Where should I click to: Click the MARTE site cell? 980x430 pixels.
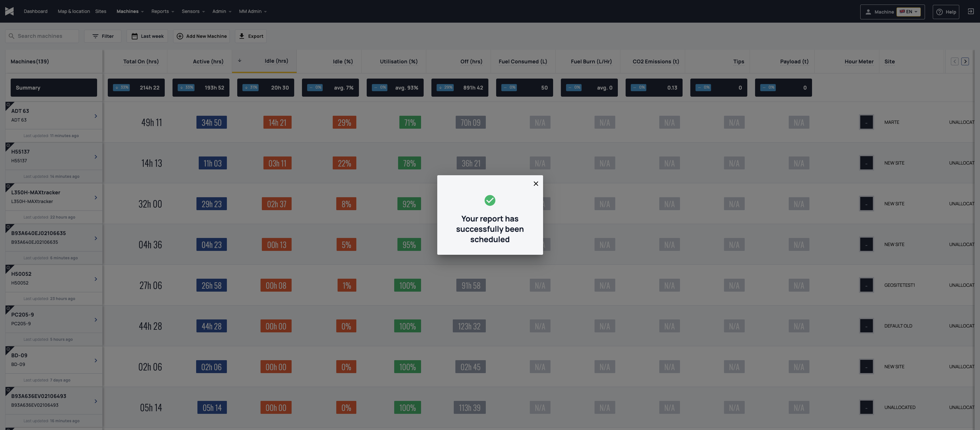point(891,123)
